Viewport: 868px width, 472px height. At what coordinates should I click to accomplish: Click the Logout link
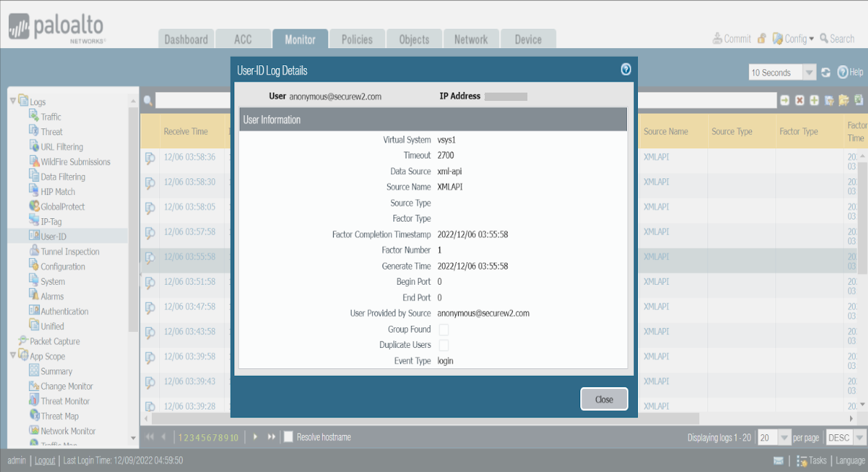pyautogui.click(x=45, y=461)
